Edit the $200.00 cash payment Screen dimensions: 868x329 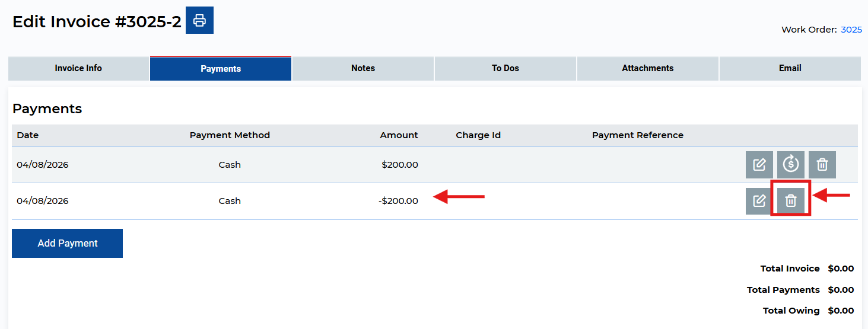(759, 165)
